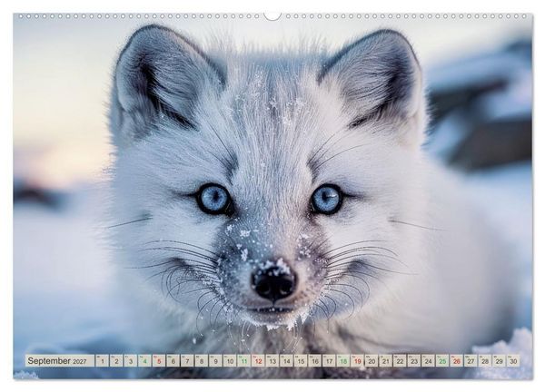
Task: Choose day 17 in the calendar strip
Action: point(329,361)
